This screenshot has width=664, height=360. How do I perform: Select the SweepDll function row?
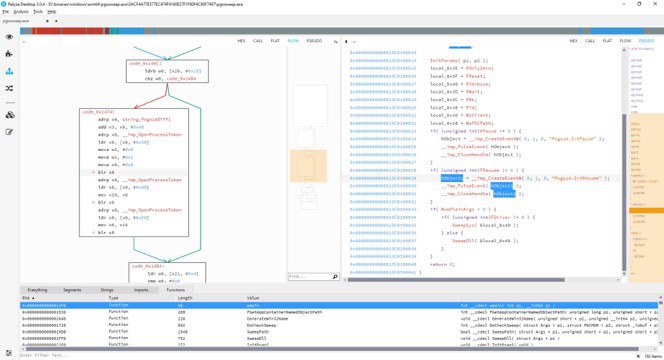point(339,338)
